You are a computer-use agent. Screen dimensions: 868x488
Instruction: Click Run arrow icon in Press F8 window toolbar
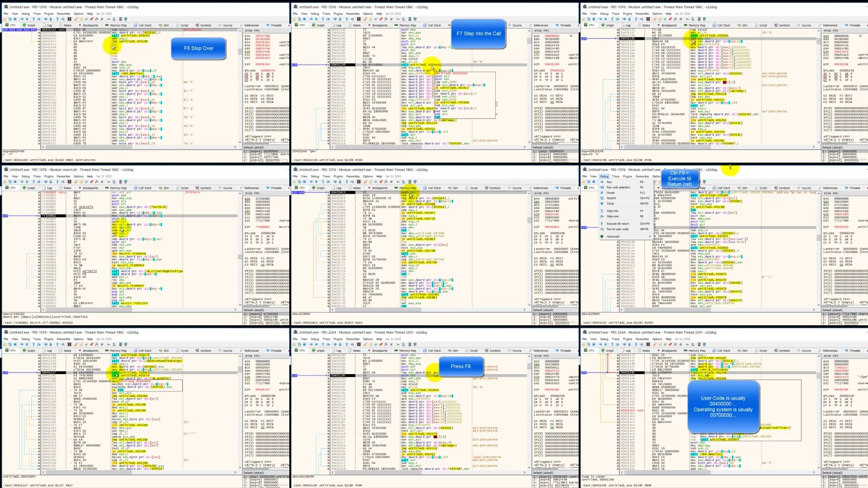coord(311,344)
